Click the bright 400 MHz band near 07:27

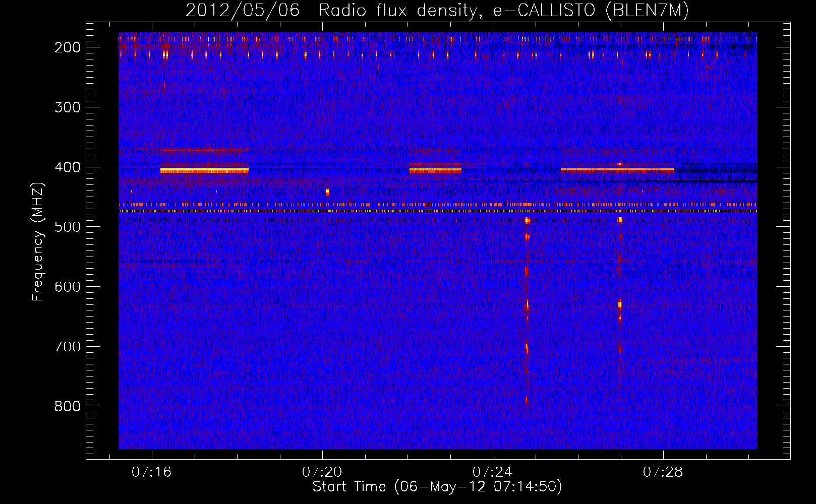(617, 170)
